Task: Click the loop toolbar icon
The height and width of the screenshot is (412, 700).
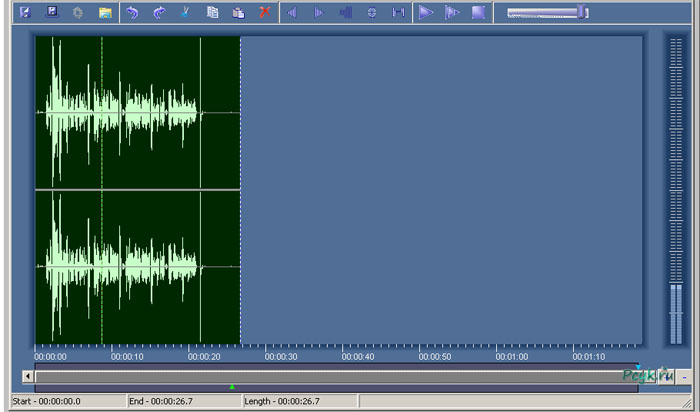Action: (x=372, y=13)
